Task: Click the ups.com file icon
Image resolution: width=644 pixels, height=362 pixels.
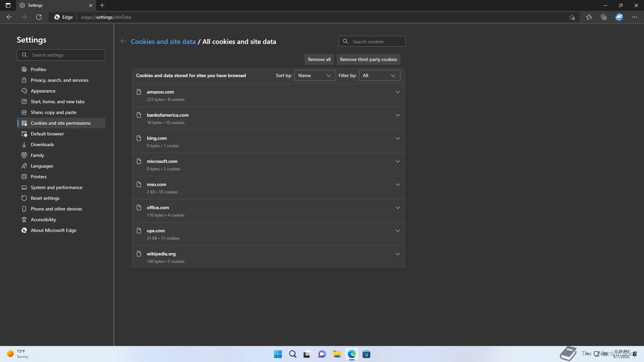Action: coord(139,231)
